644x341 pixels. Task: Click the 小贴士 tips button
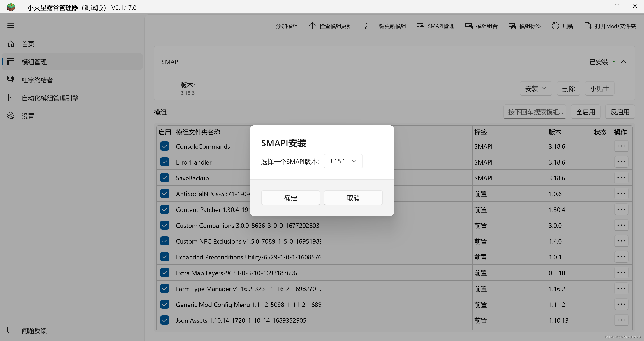[600, 88]
